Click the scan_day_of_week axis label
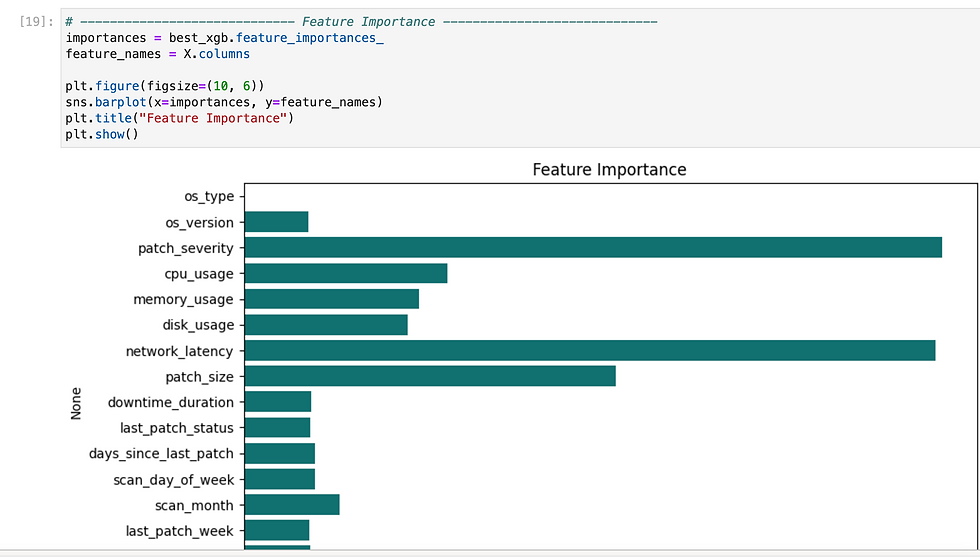The width and height of the screenshot is (980, 557). click(x=174, y=480)
